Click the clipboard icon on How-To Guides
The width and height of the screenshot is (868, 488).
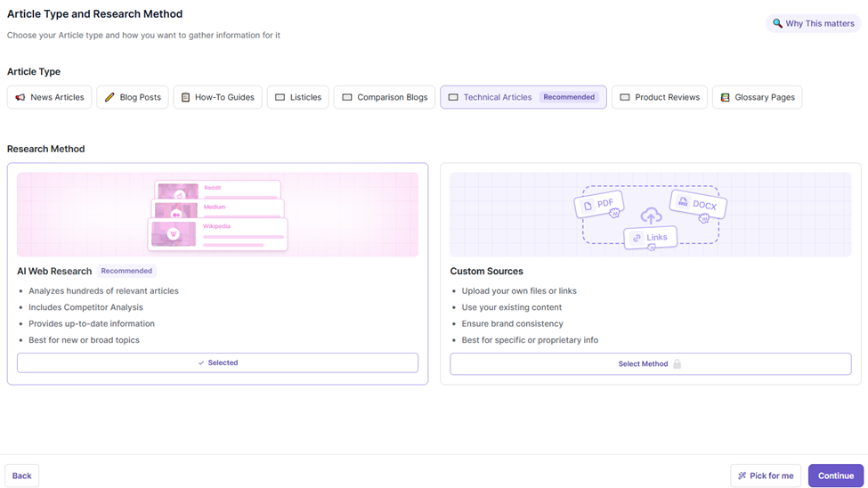[185, 97]
